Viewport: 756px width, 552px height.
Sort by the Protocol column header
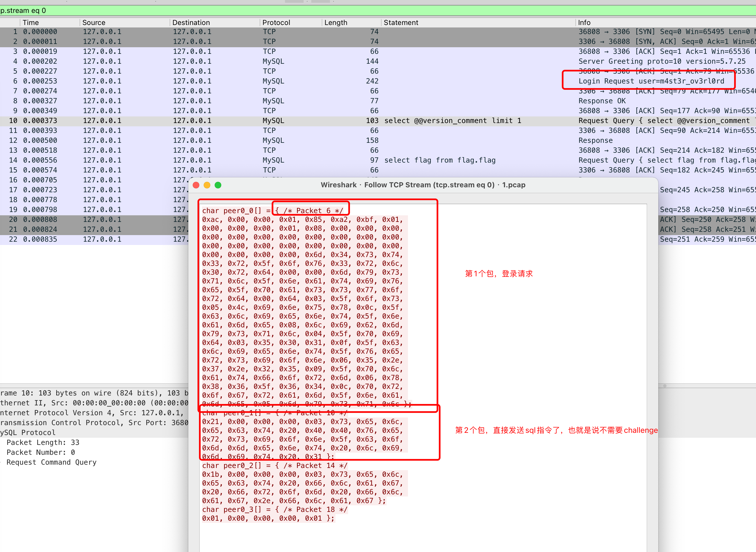click(276, 23)
